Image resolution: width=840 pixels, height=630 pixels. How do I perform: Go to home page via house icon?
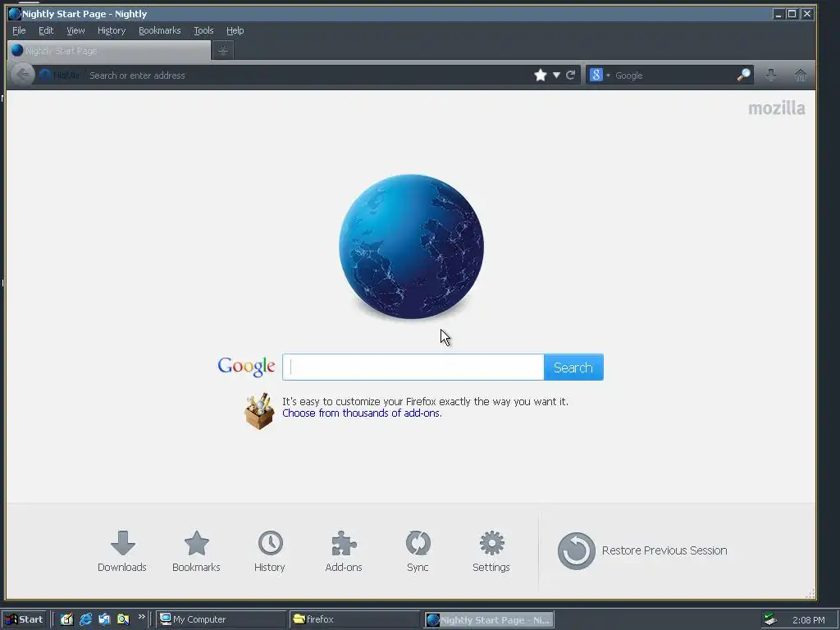pos(801,75)
